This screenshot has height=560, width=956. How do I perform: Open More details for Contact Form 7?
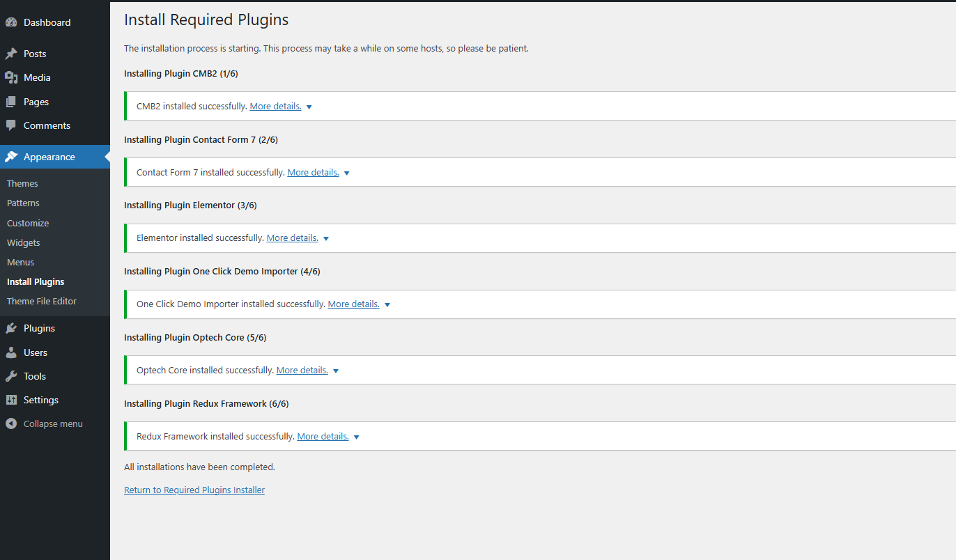coord(313,172)
